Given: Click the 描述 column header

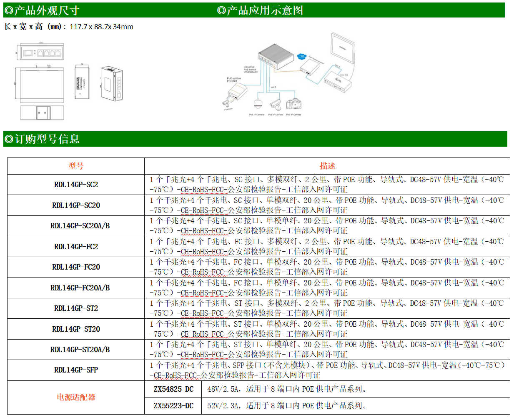Looking at the screenshot, I should pos(327,166).
